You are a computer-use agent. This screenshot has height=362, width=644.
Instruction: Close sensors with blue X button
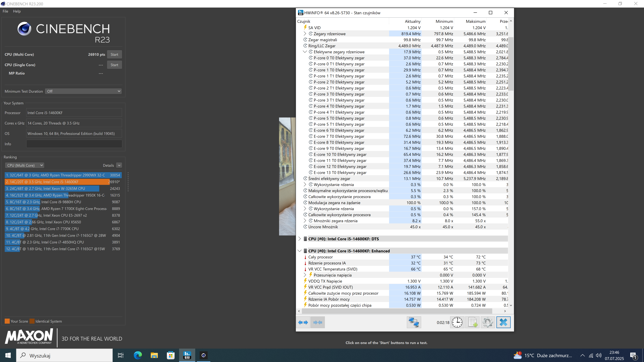[x=503, y=322]
